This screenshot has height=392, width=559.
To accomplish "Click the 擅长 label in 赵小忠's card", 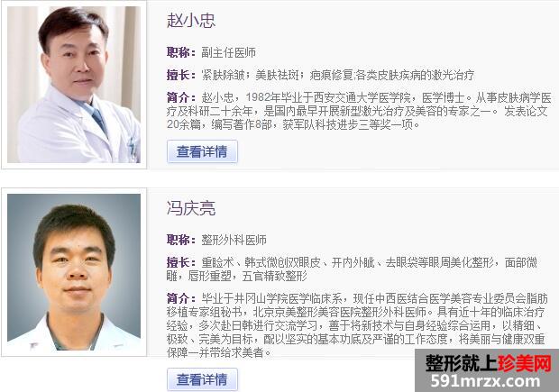I will click(x=181, y=75).
